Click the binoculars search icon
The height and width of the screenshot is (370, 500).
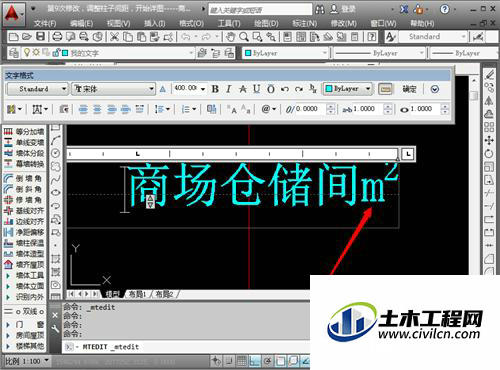tap(320, 9)
